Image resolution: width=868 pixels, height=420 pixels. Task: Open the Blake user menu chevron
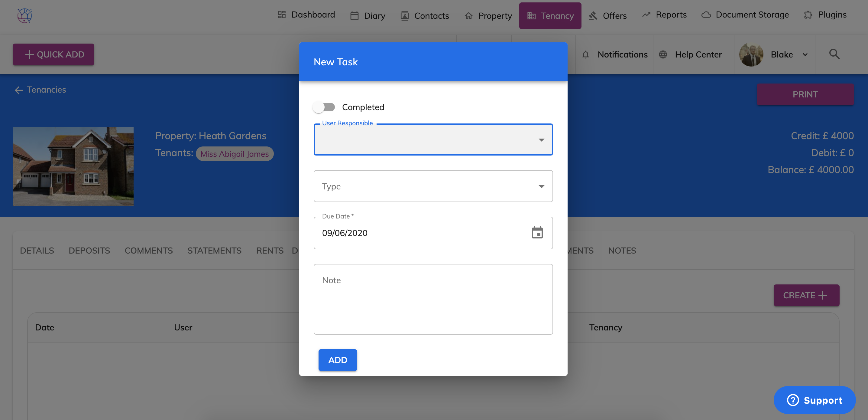click(805, 55)
